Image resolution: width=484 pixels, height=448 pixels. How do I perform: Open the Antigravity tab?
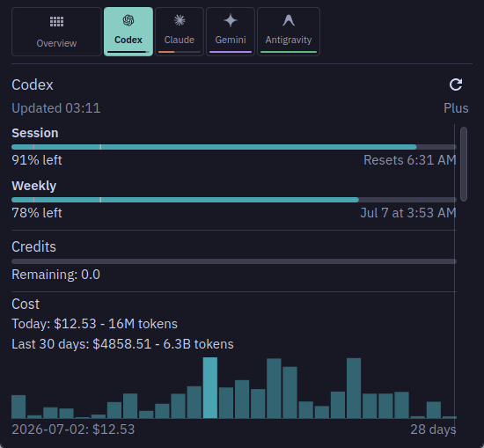tap(289, 32)
